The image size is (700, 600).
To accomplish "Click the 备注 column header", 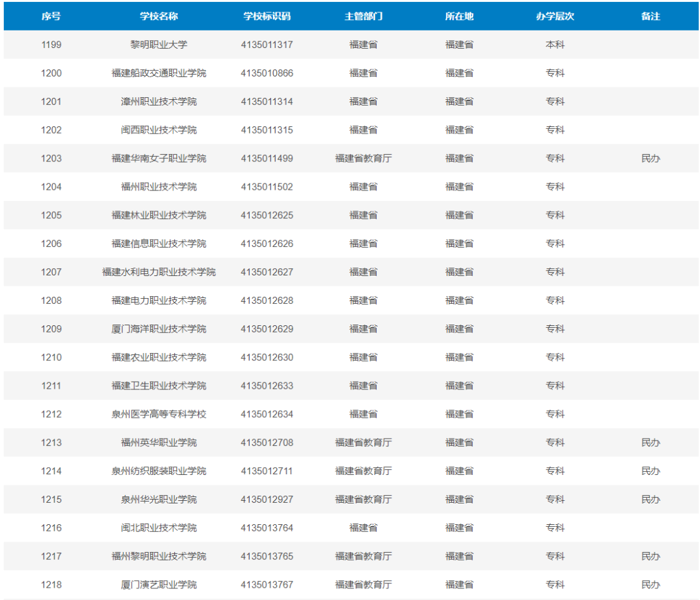I will pyautogui.click(x=650, y=16).
